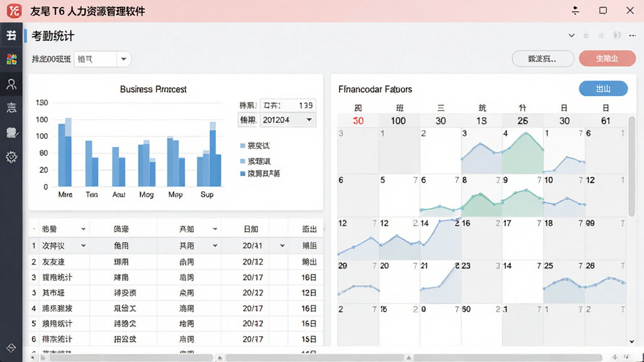644x362 pixels.
Task: Expand the chevron next to the header ellipsis
Action: (571, 36)
